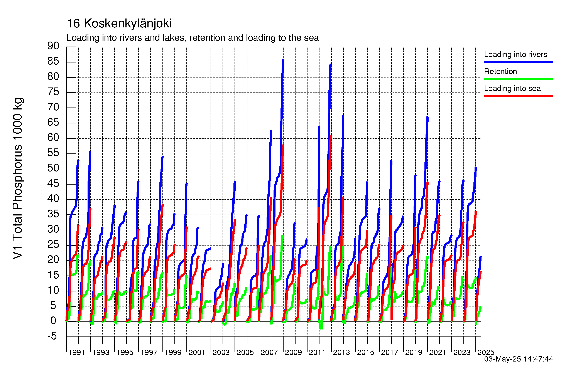Click the y-axis value 85
Viewport: 588px width, 370px height.
pyautogui.click(x=53, y=61)
